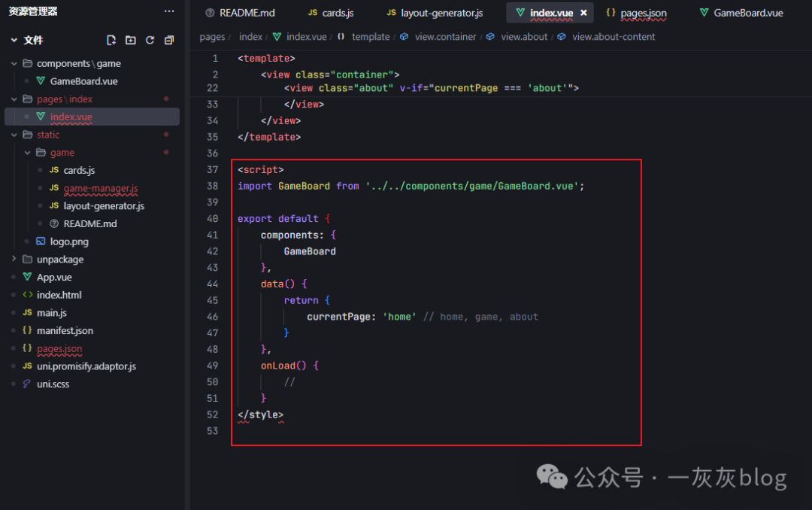Collapse the static folder
Image resolution: width=812 pixels, height=510 pixels.
(x=14, y=135)
